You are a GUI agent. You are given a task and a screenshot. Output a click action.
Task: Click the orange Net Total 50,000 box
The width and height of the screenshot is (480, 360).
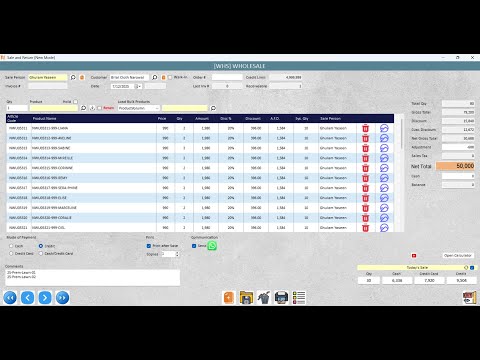point(455,166)
